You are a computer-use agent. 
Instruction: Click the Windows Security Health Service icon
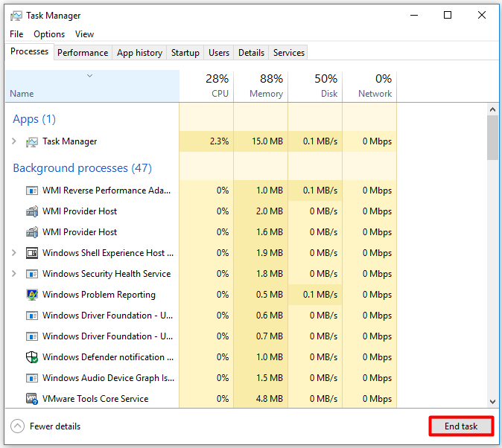click(x=32, y=274)
